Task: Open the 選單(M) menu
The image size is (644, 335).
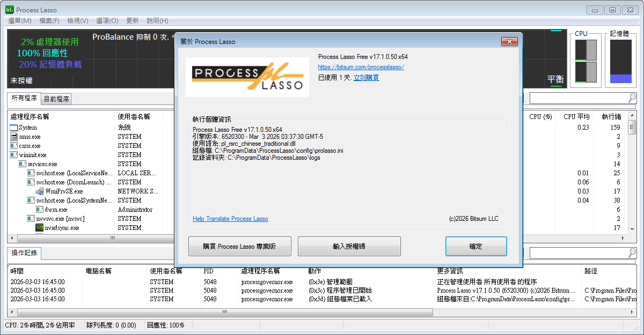Action: [20, 20]
